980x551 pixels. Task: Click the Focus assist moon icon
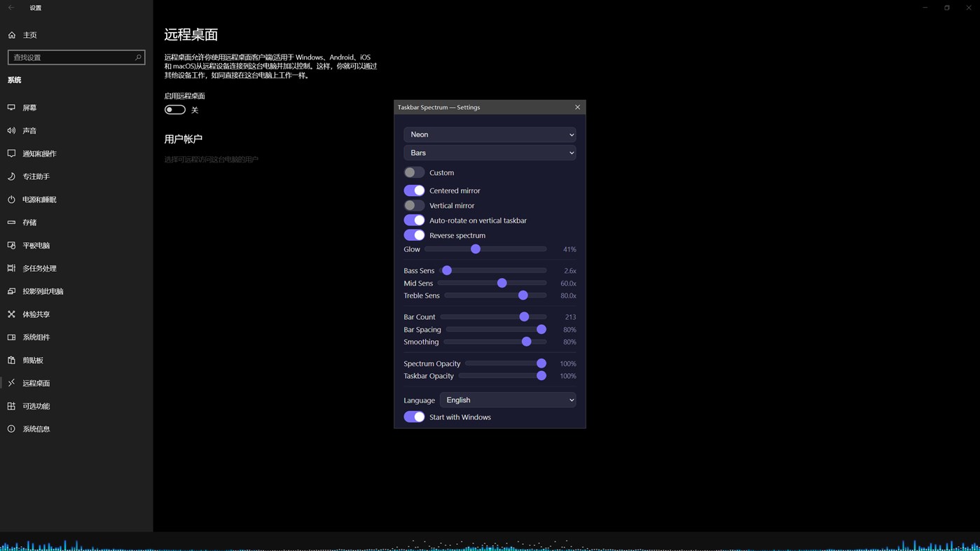tap(11, 176)
